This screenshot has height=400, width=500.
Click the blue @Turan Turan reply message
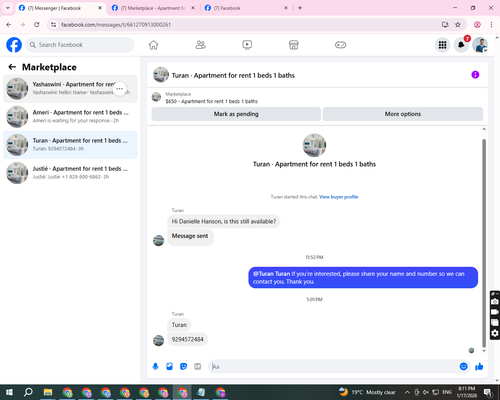tap(363, 278)
